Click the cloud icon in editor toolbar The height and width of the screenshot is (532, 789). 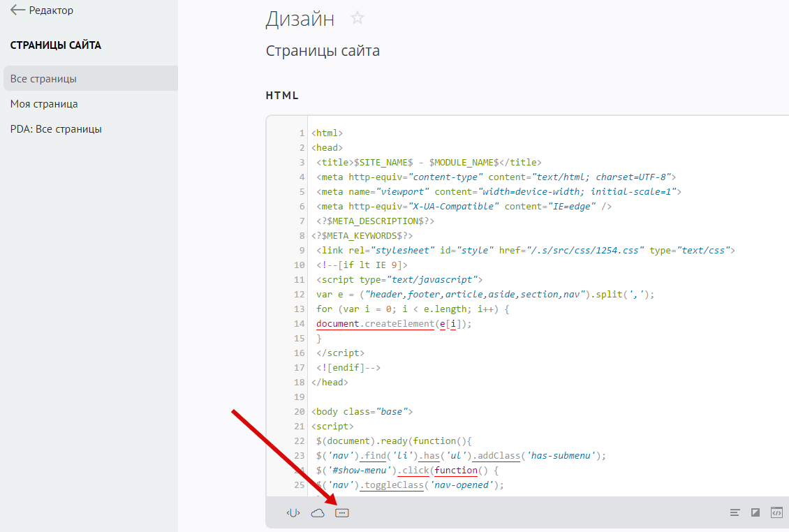(x=318, y=513)
